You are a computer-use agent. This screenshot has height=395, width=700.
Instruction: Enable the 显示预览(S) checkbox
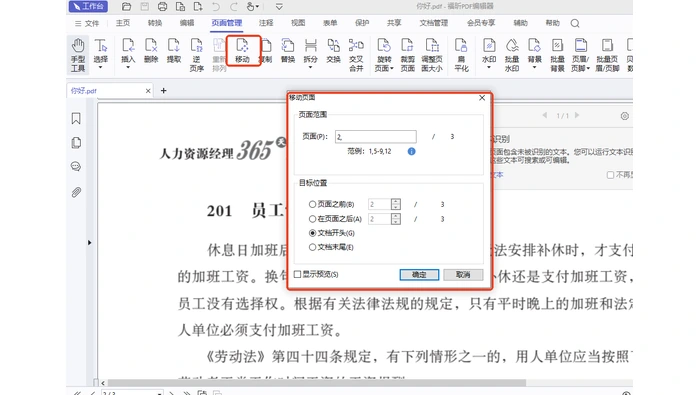[x=297, y=274]
